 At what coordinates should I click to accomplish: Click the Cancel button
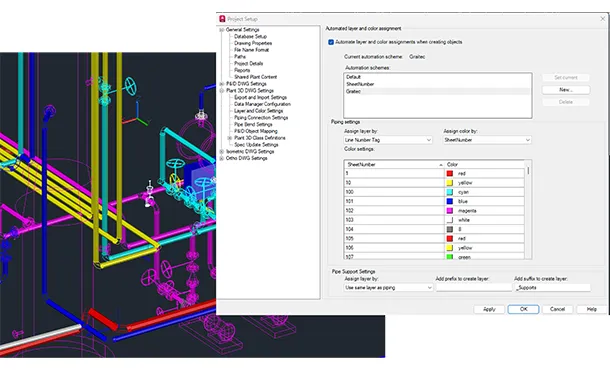coord(557,309)
